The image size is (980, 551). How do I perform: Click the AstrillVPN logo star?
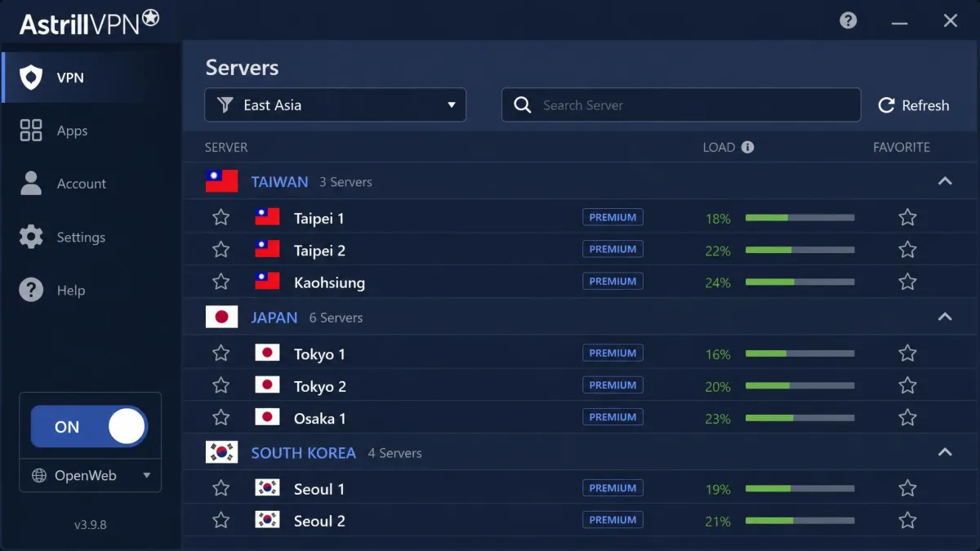(x=150, y=18)
